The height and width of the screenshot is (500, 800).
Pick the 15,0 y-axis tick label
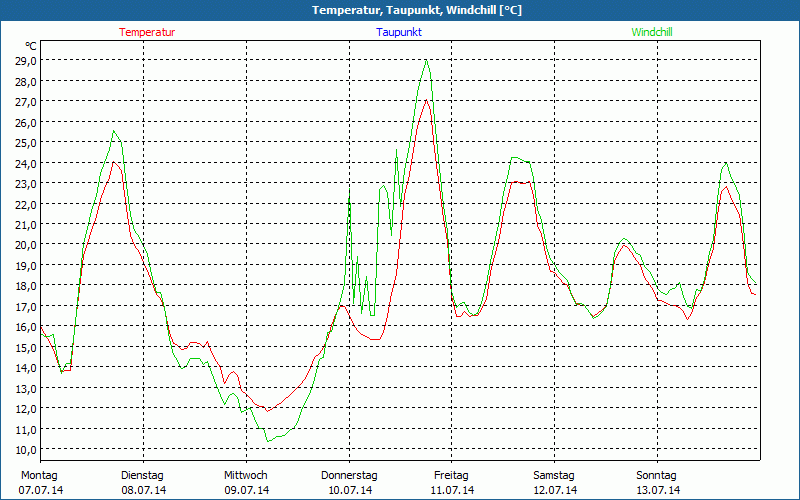click(26, 347)
